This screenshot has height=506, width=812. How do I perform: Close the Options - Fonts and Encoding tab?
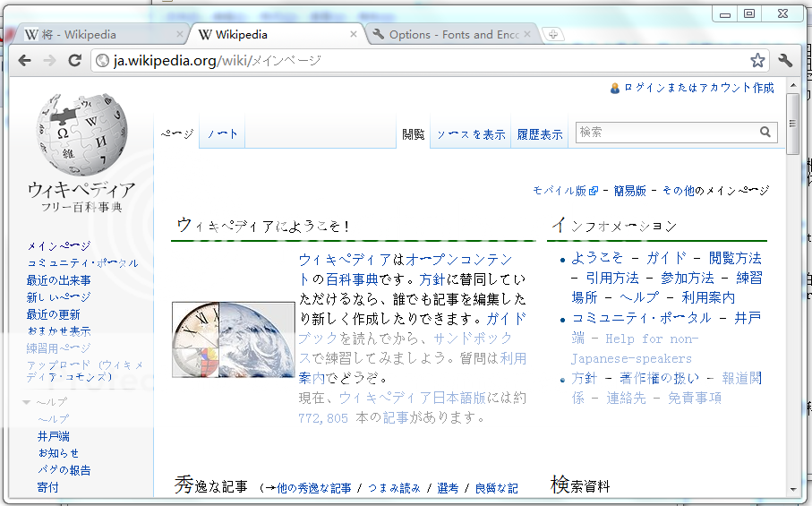pyautogui.click(x=527, y=34)
